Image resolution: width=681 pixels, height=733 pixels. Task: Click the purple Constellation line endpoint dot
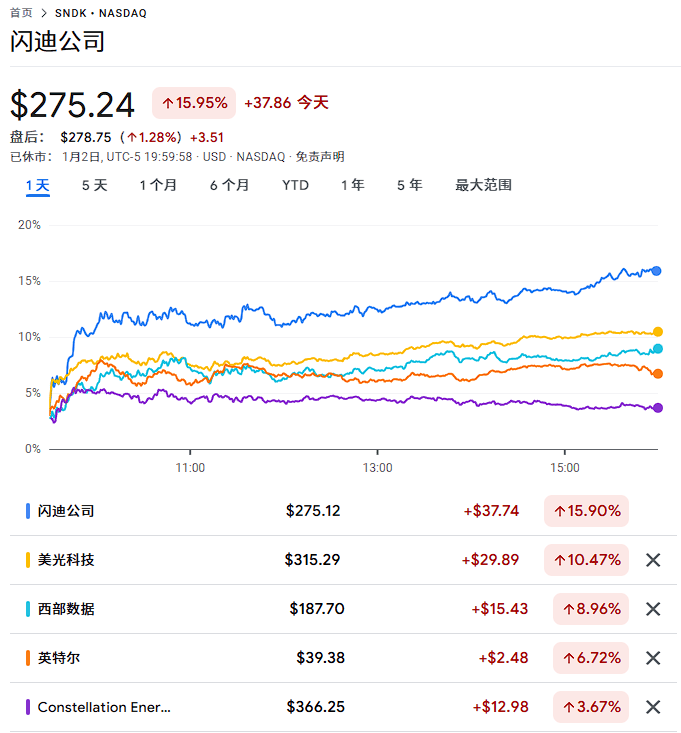[657, 408]
